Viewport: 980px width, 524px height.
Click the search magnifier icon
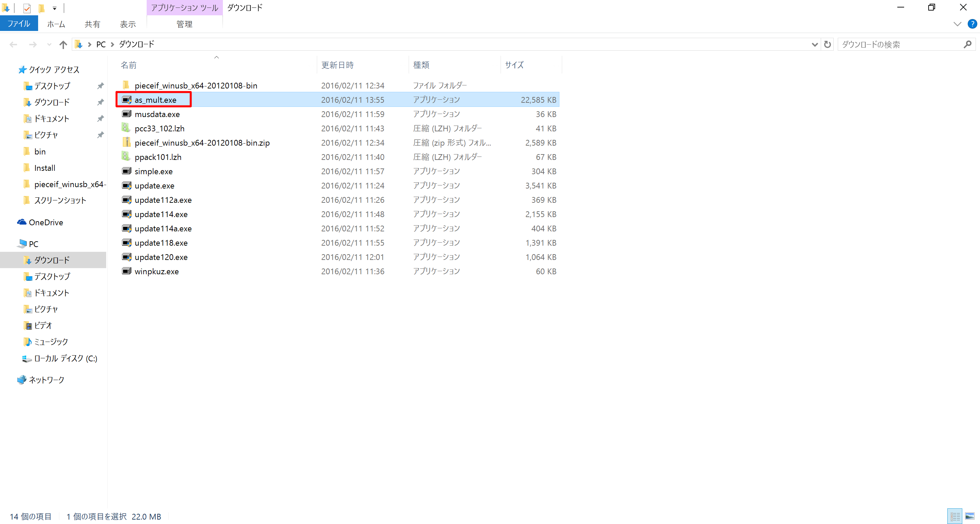967,45
